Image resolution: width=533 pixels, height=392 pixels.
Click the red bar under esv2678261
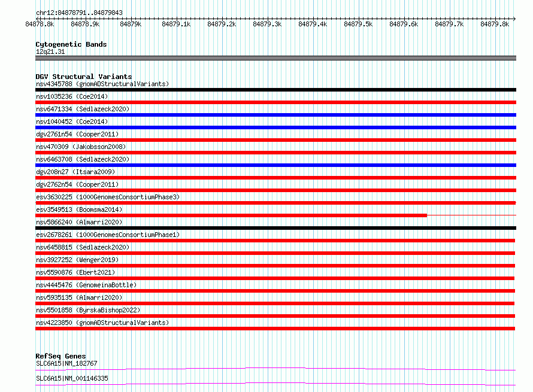coord(275,241)
